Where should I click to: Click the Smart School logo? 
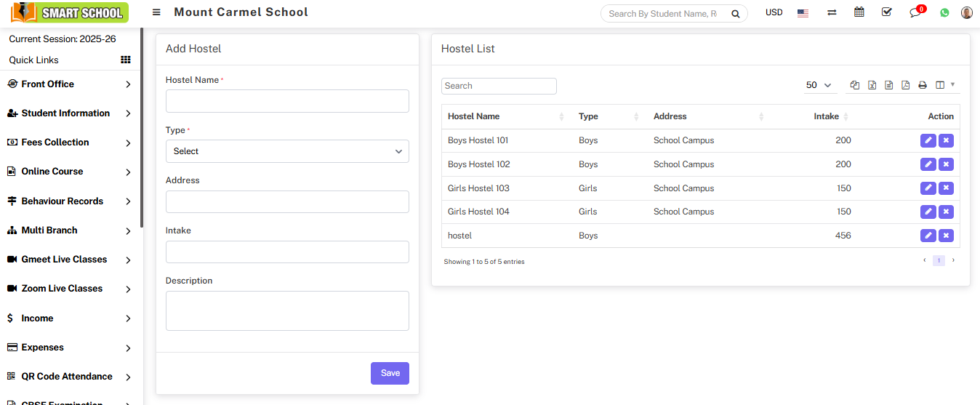[x=70, y=12]
